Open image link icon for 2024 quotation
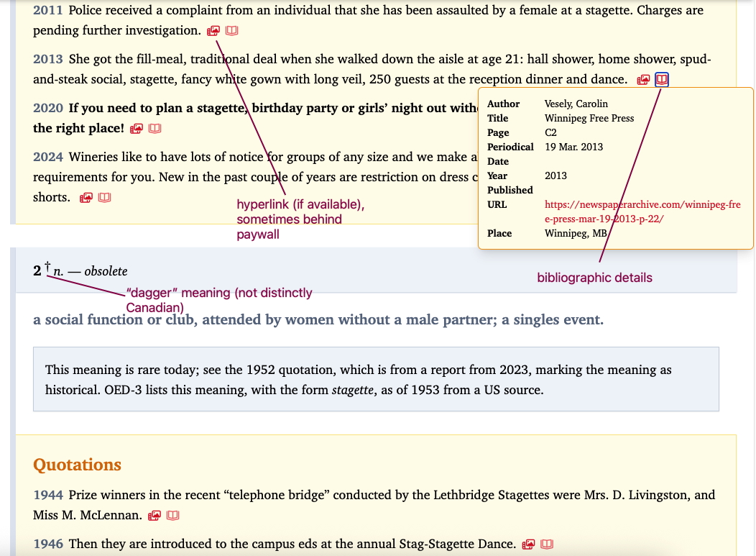This screenshot has width=756, height=556. (86, 198)
